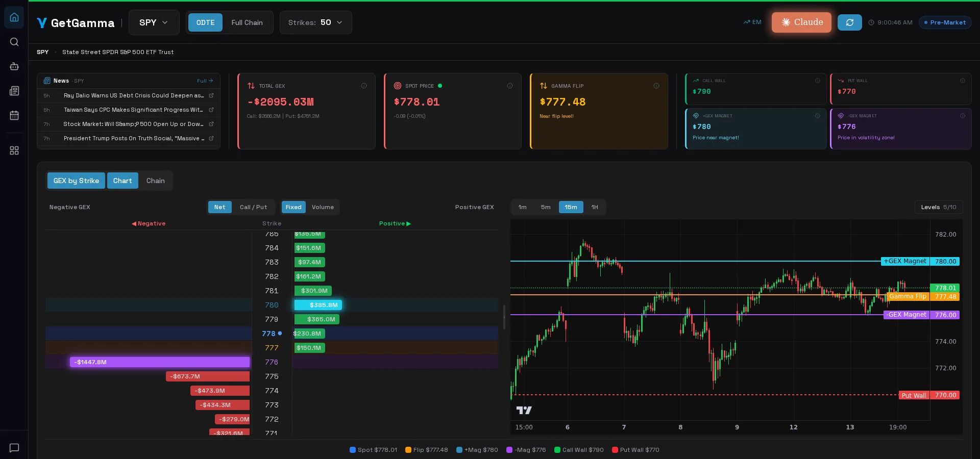Select Net GEX view
The image size is (980, 459).
click(x=219, y=207)
